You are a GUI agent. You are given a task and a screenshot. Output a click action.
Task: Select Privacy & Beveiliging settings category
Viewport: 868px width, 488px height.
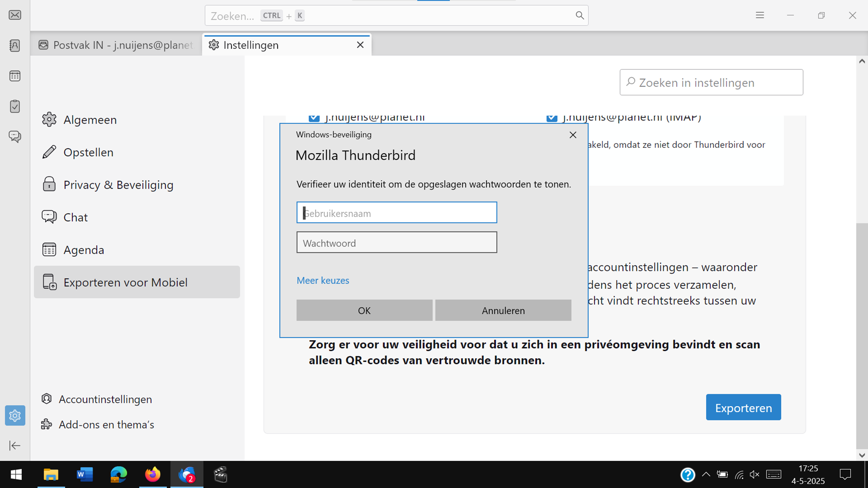118,185
